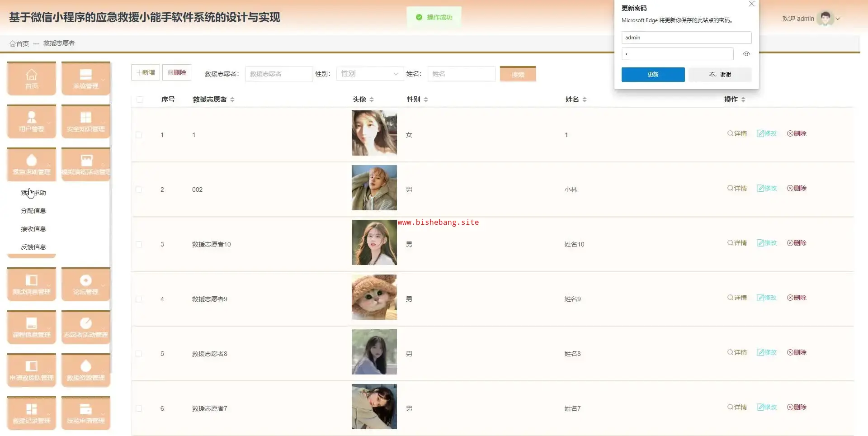Close the 更新密码 Edge popup
The width and height of the screenshot is (868, 436).
[751, 4]
